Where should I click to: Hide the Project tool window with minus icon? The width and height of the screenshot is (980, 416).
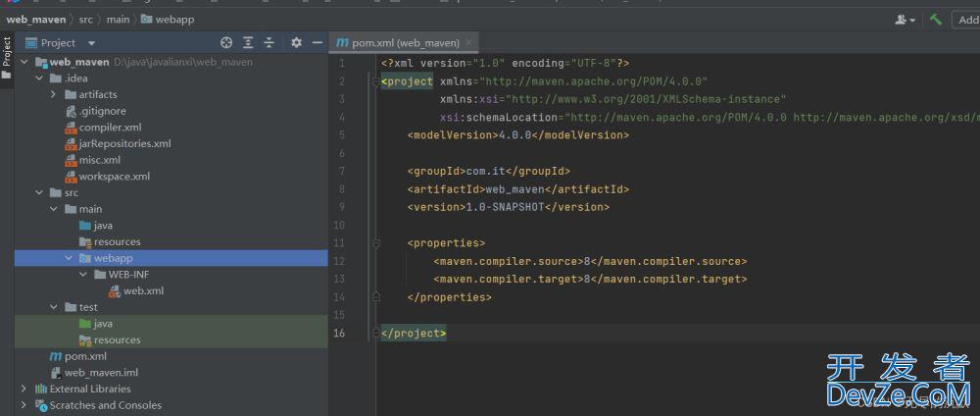(318, 42)
